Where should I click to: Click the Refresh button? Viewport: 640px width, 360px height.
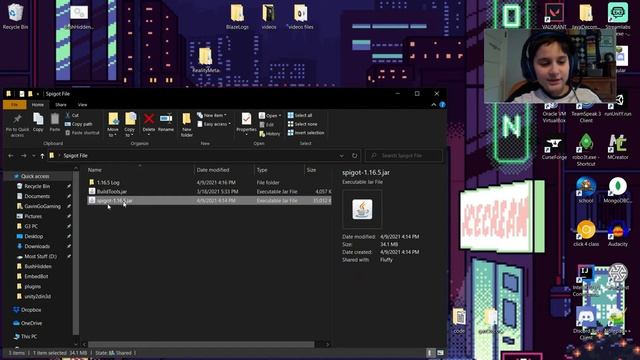354,156
